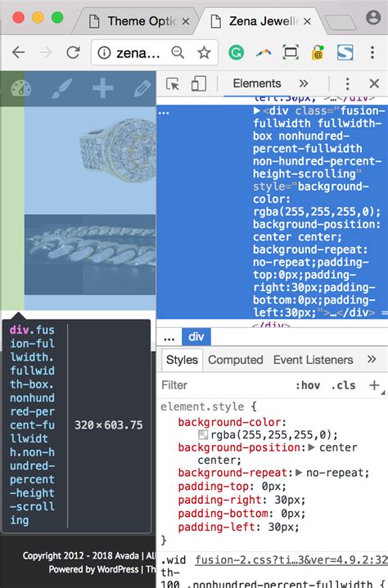This screenshot has height=588, width=388.
Task: Click the colorful arc extension icon
Action: (264, 53)
